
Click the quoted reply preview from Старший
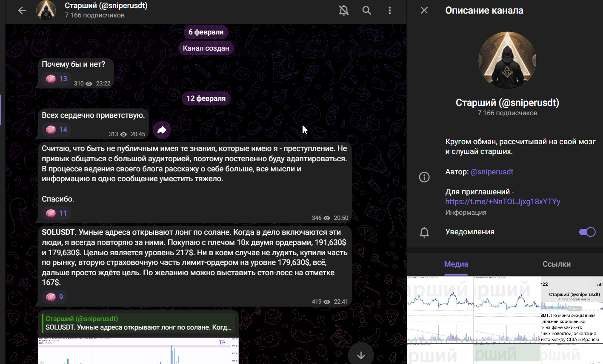tap(138, 323)
